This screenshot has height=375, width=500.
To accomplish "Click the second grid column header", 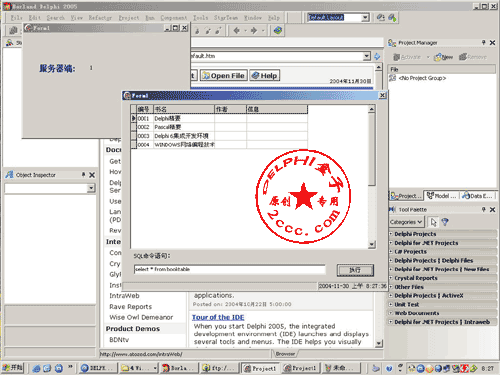I will pos(184,109).
